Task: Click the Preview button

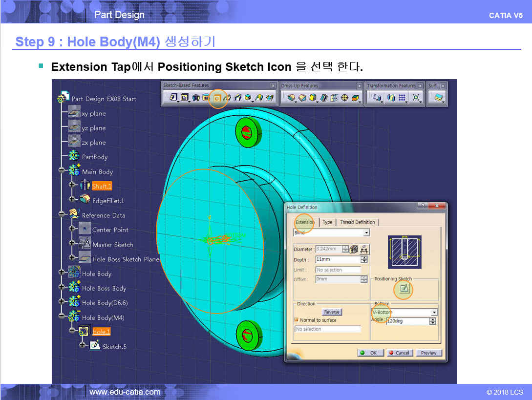Action: [428, 353]
